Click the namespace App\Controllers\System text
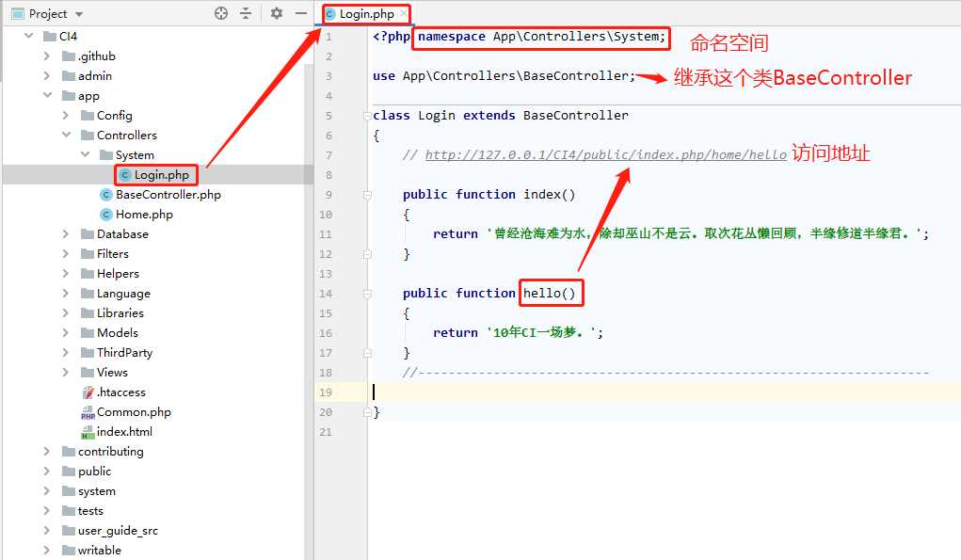The height and width of the screenshot is (560, 961). tap(541, 36)
